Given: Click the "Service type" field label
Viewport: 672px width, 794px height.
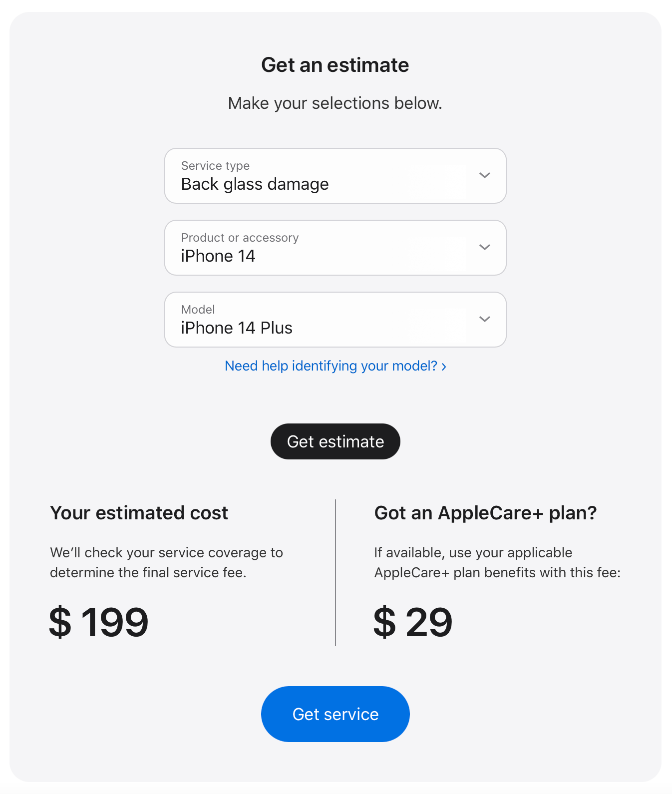Looking at the screenshot, I should click(215, 166).
